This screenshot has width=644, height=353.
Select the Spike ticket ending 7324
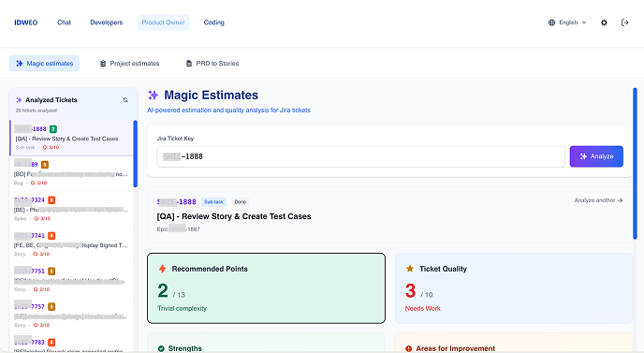71,209
